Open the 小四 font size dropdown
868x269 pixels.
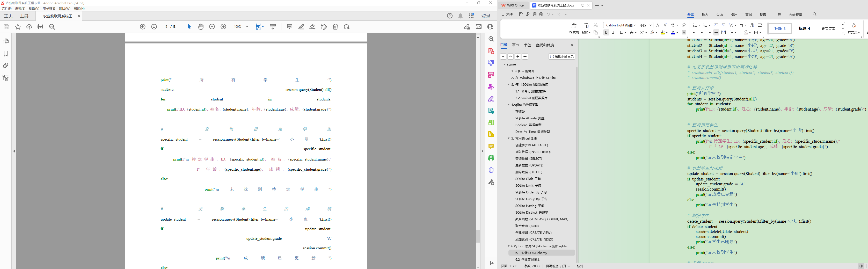tap(651, 25)
